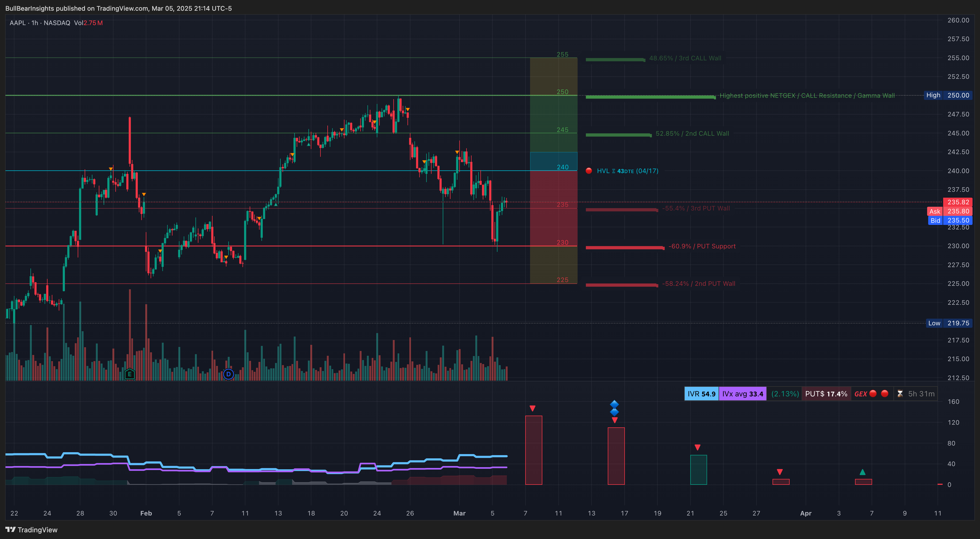Click the green up-triangle near April 7

863,472
